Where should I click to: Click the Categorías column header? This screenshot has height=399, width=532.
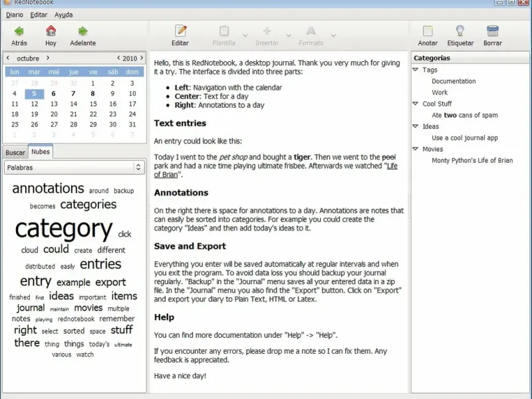click(x=470, y=58)
